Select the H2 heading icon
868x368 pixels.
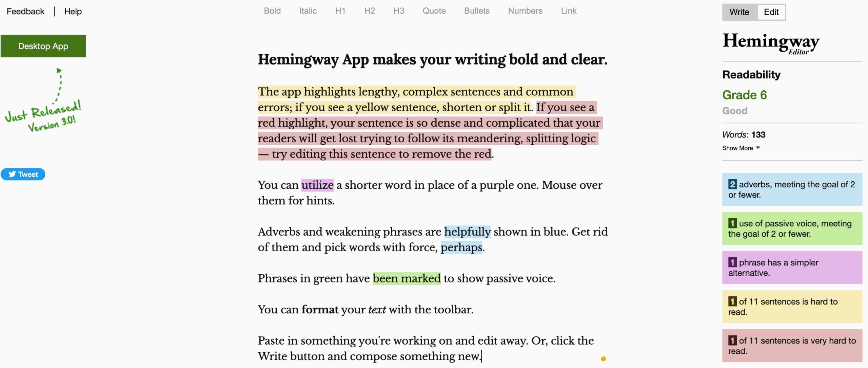[x=370, y=11]
